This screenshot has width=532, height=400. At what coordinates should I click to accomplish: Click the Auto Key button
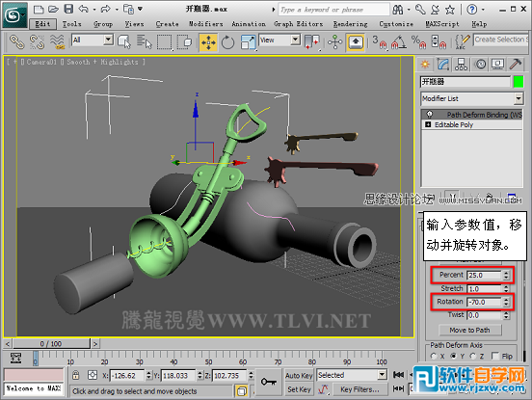point(299,376)
